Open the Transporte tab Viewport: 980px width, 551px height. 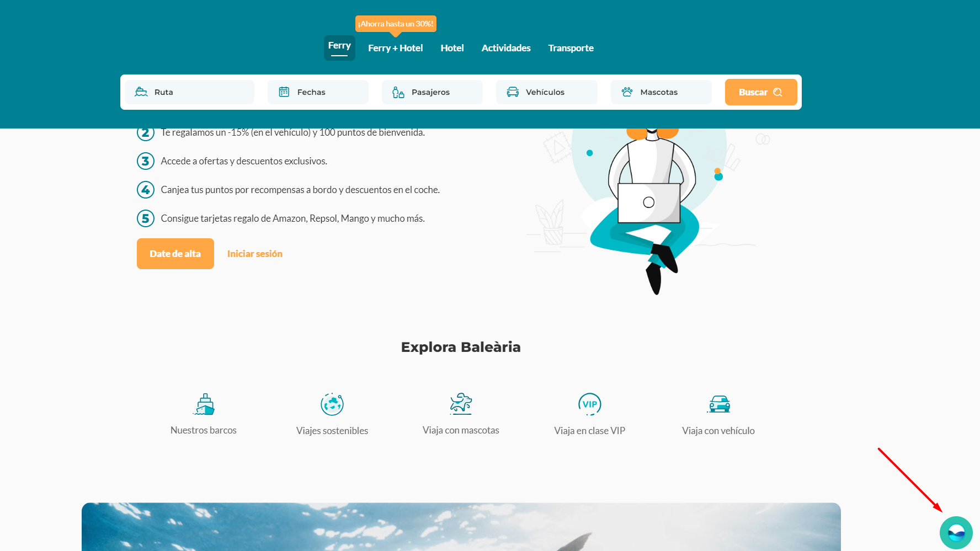tap(571, 48)
